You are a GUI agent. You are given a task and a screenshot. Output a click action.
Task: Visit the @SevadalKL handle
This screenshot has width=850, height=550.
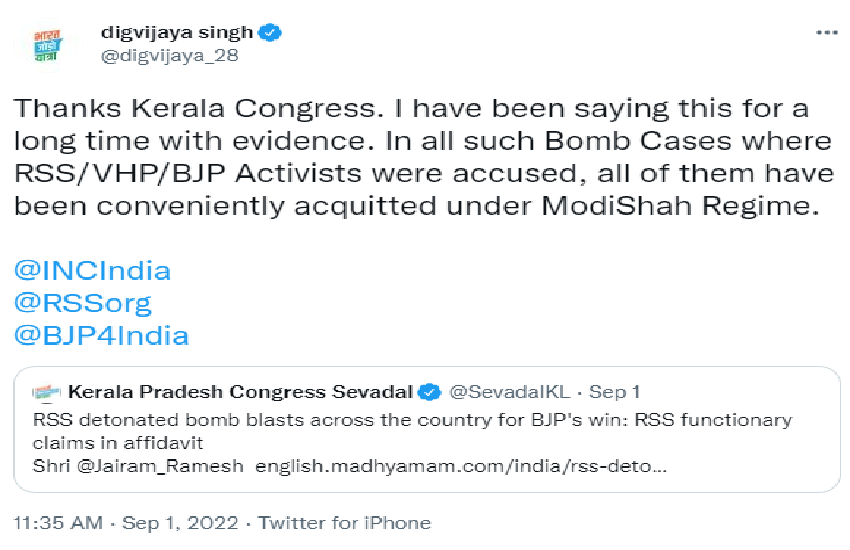pos(510,391)
